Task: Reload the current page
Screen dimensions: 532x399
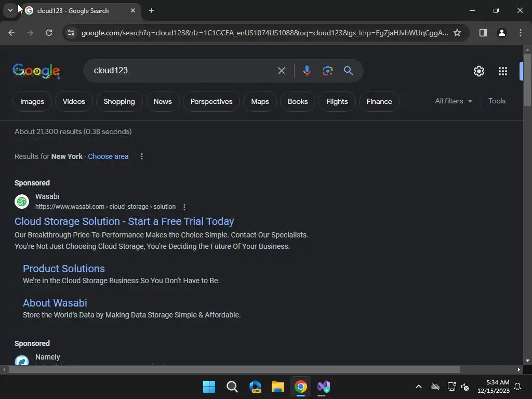Action: [49, 33]
